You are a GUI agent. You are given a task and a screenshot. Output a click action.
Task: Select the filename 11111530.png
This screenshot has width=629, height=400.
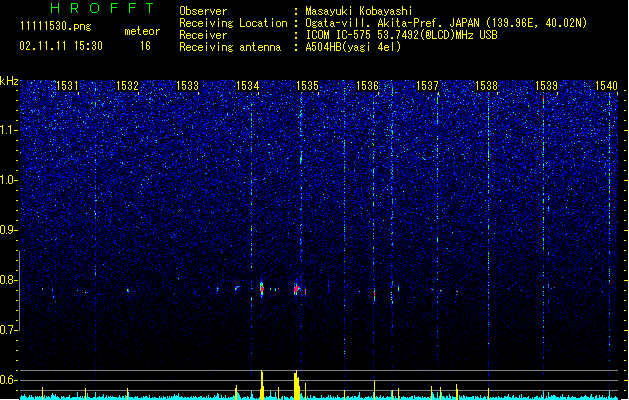[x=56, y=26]
